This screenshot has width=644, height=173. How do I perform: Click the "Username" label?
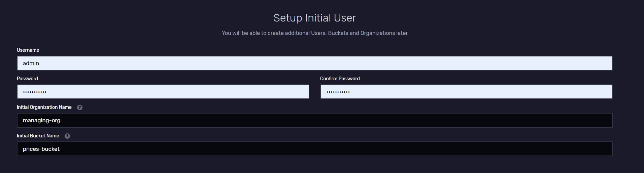click(28, 50)
